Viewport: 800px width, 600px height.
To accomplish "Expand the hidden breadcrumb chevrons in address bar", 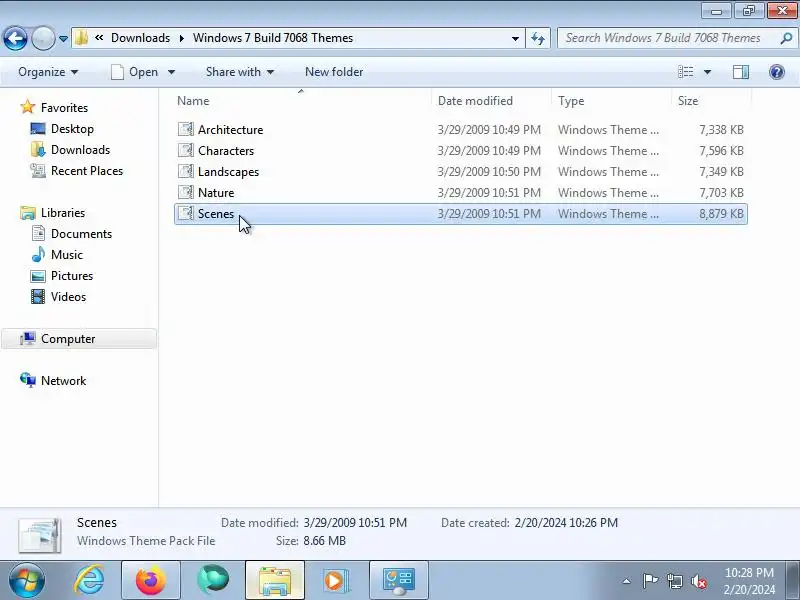I will (99, 38).
